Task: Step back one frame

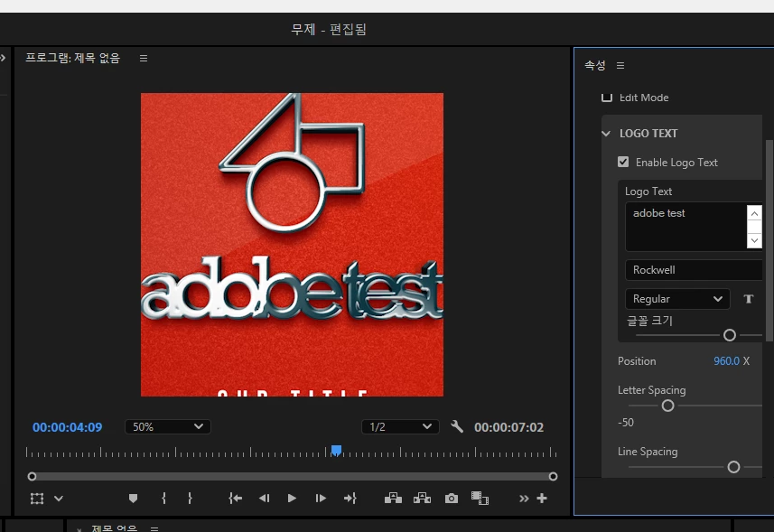Action: tap(264, 499)
